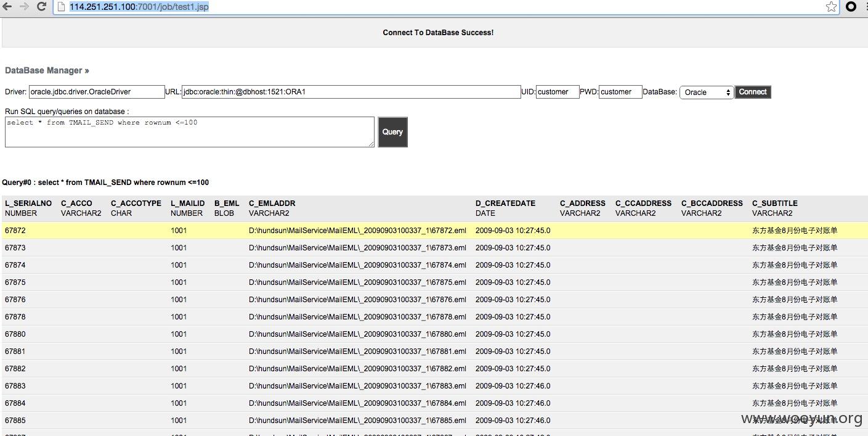Open the round extension icon beside the star

[x=851, y=7]
